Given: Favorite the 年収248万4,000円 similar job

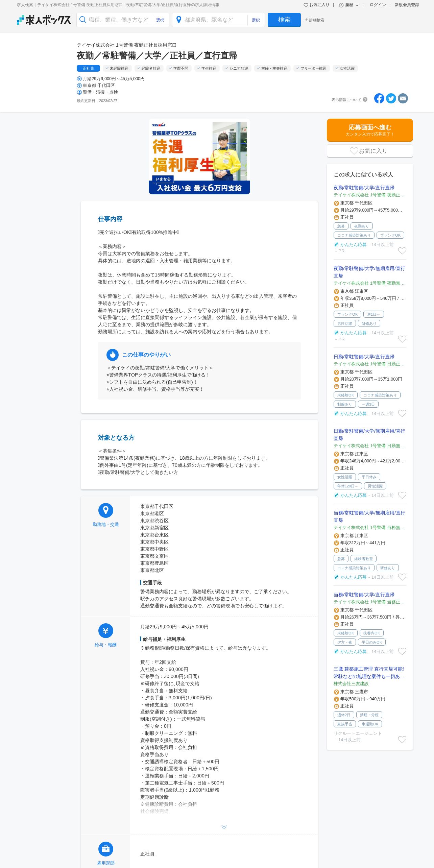Looking at the screenshot, I should 402,495.
